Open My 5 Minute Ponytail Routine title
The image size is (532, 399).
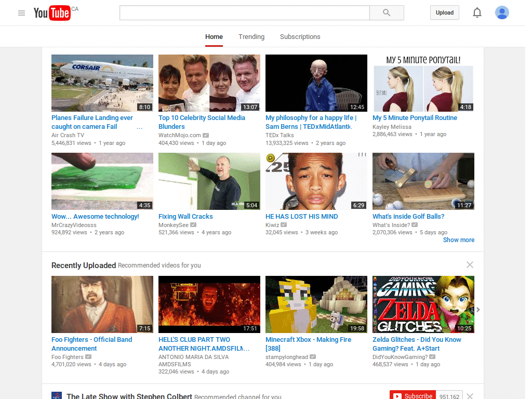[415, 118]
